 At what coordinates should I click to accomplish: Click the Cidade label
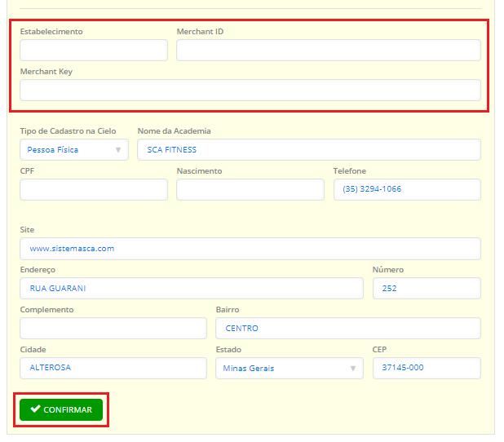pos(33,349)
